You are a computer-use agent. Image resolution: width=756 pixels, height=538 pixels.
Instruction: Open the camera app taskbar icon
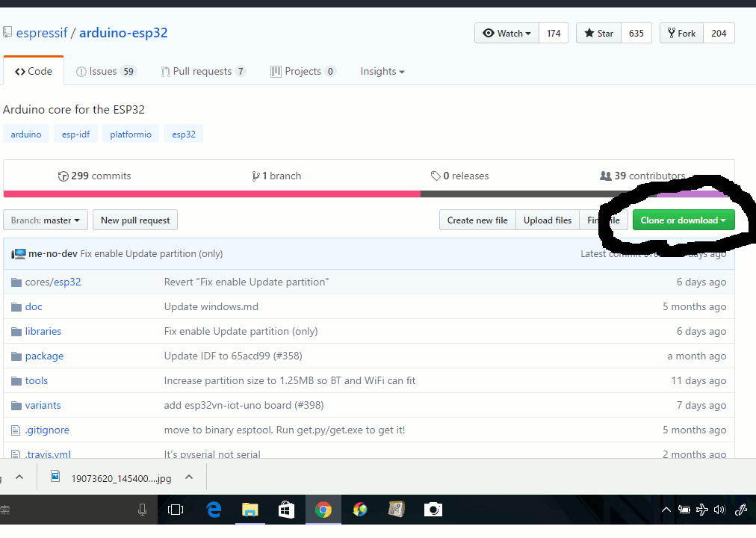click(433, 510)
